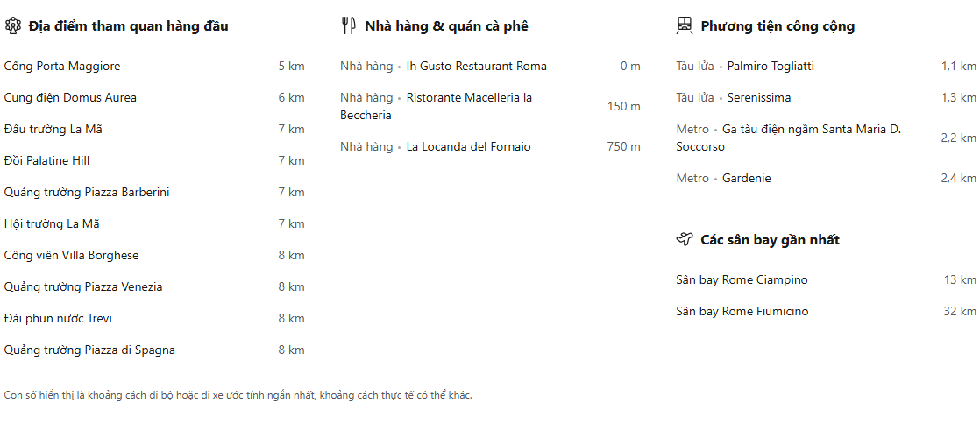This screenshot has height=424, width=980.
Task: Click Sân bay Rome Ciampino entry
Action: (742, 280)
